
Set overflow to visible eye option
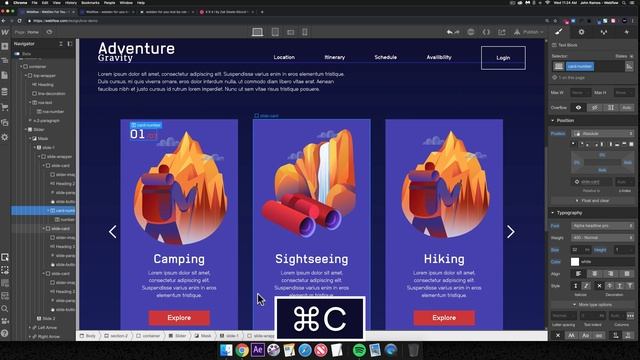pyautogui.click(x=578, y=108)
